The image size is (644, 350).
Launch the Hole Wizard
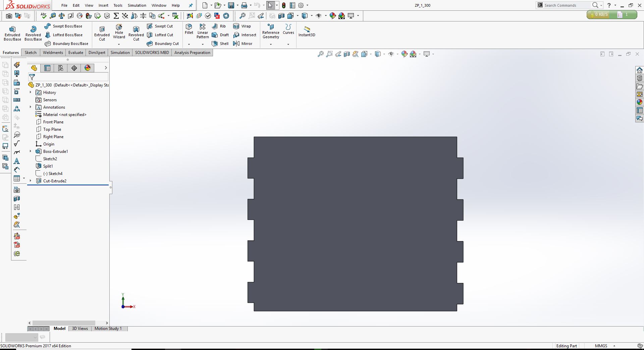click(119, 31)
